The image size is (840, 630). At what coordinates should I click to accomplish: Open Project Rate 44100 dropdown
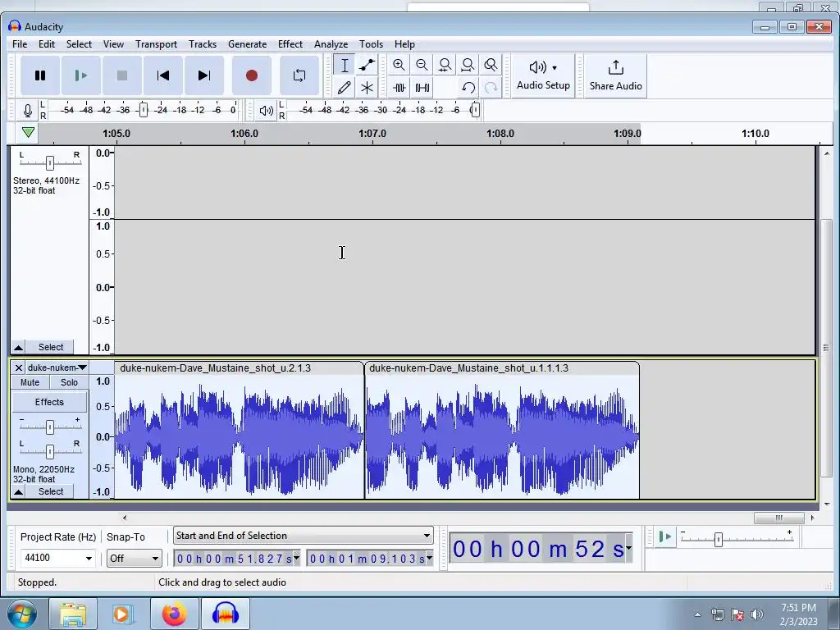(89, 558)
